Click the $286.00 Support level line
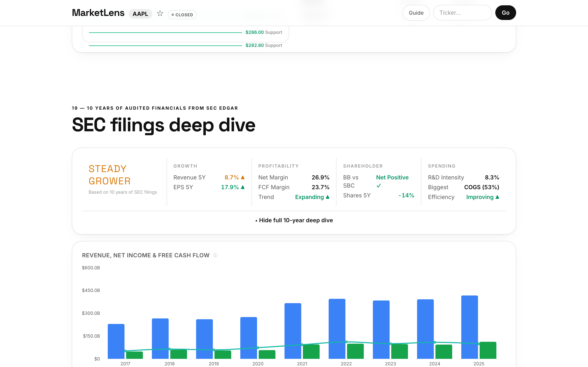Screen dimensions: 588x367 tap(165, 32)
